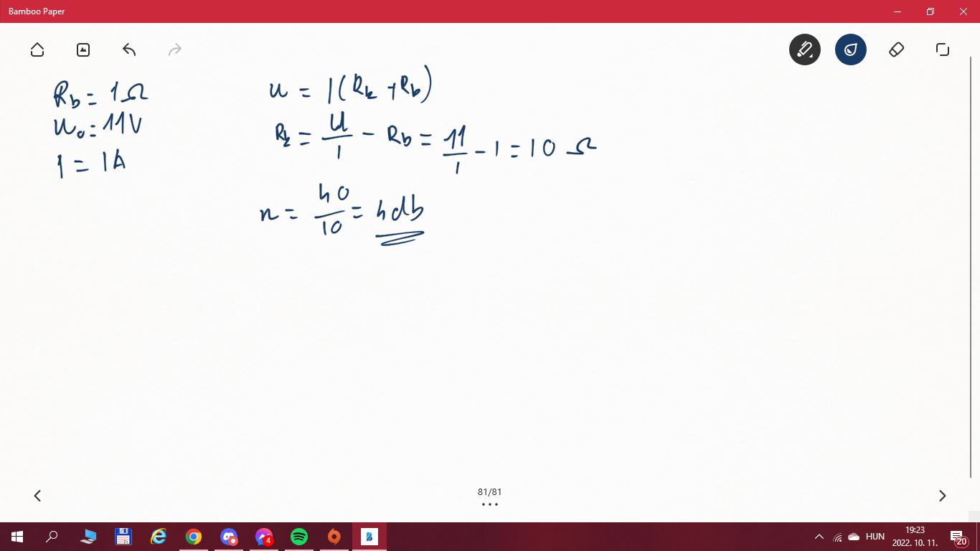This screenshot has width=980, height=551.
Task: Open the ink color picker
Action: (850, 50)
